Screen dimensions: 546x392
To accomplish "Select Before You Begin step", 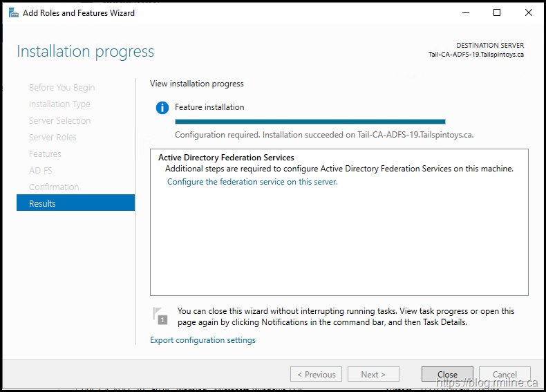I will pyautogui.click(x=62, y=88).
